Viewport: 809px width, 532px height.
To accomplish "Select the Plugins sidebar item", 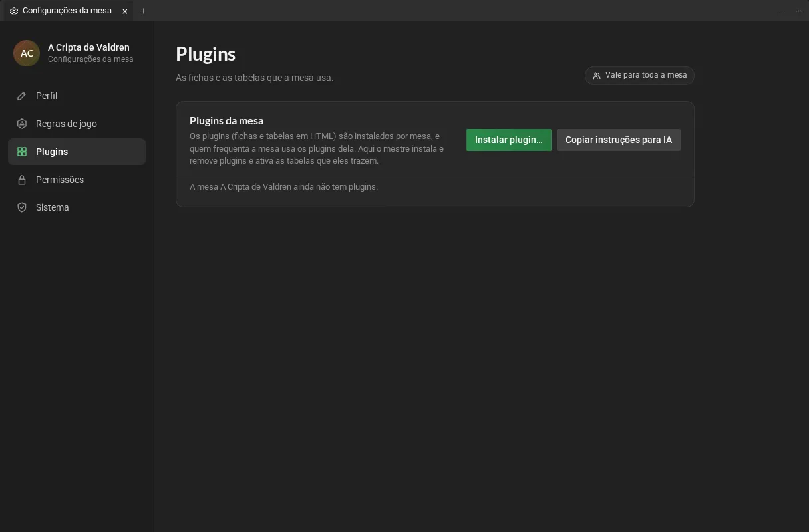I will [x=77, y=152].
